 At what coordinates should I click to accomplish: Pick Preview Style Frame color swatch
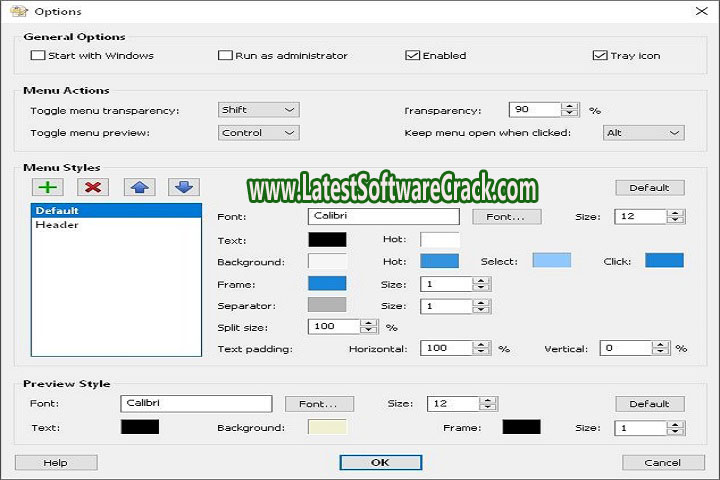(522, 426)
